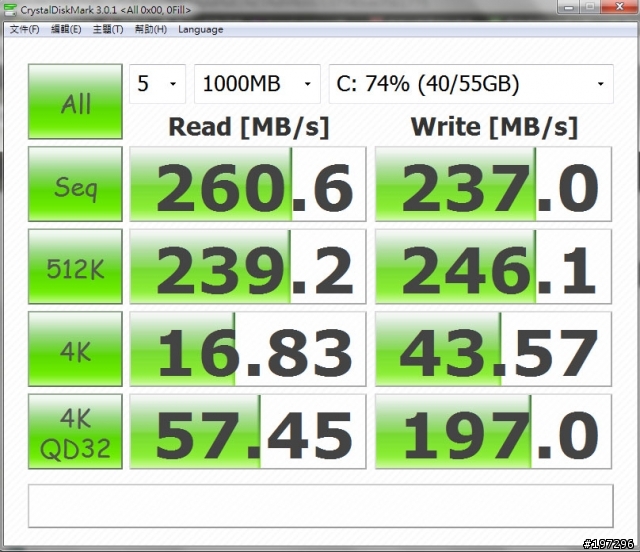This screenshot has height=552, width=640.
Task: Open the 幫助(H) menu
Action: [151, 29]
